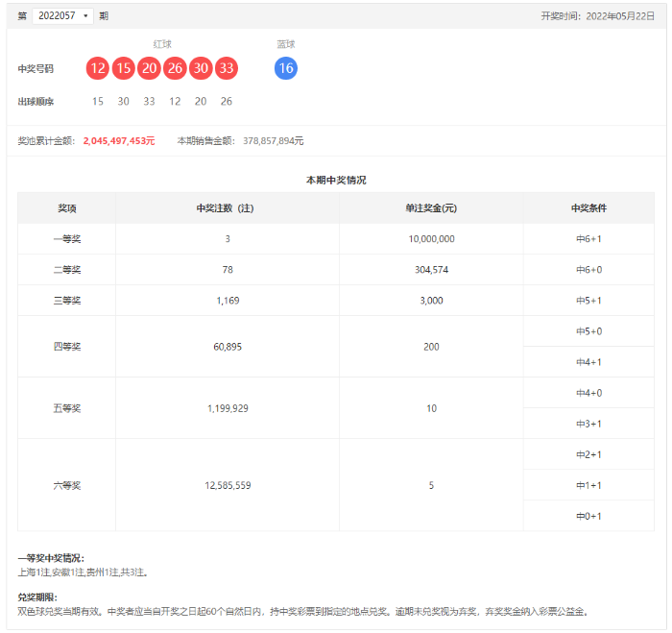Select the 奖项 column header

coord(67,208)
